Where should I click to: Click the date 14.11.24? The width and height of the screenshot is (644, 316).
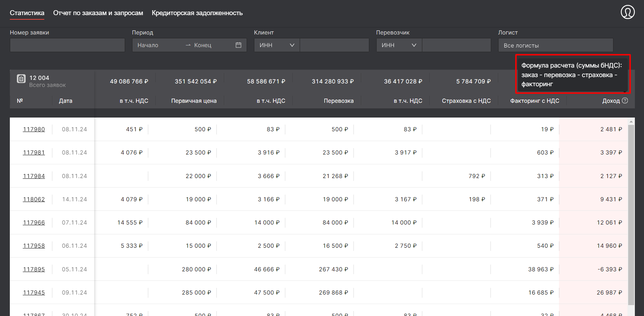click(74, 199)
